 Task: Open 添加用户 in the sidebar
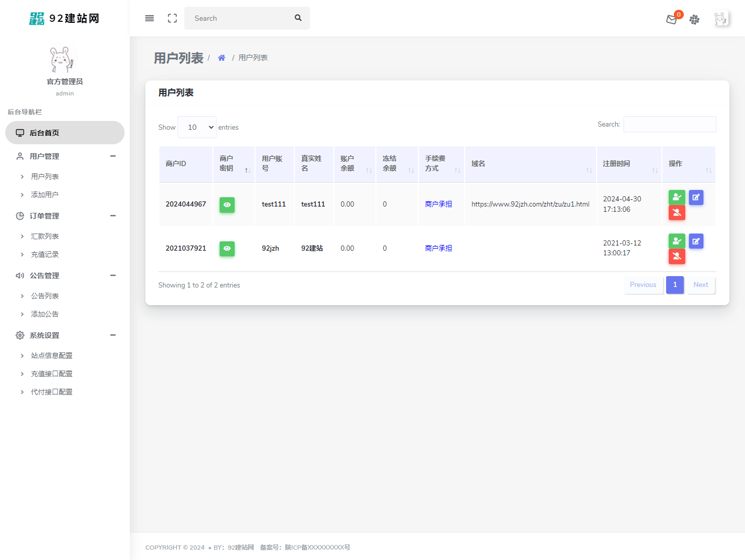pyautogui.click(x=45, y=195)
